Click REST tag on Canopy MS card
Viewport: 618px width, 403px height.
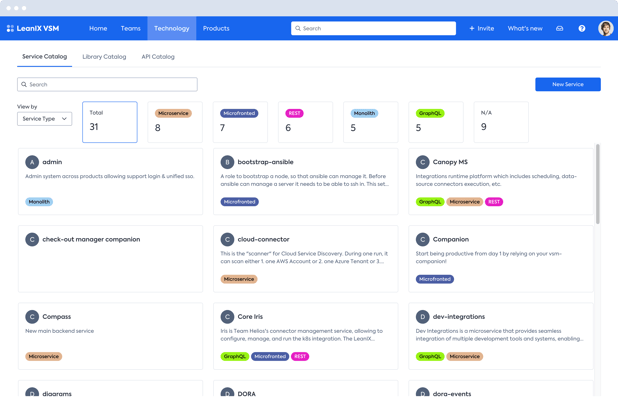tap(494, 202)
